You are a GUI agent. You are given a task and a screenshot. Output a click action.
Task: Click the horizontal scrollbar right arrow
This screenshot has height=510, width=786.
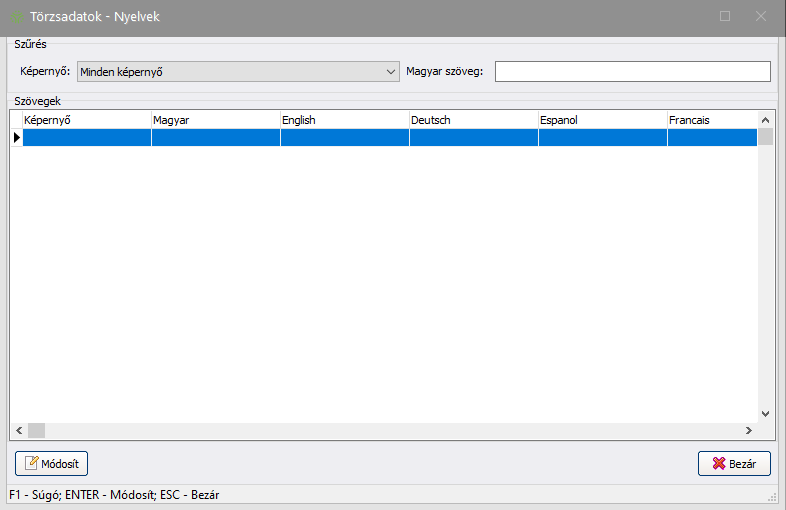[x=748, y=430]
